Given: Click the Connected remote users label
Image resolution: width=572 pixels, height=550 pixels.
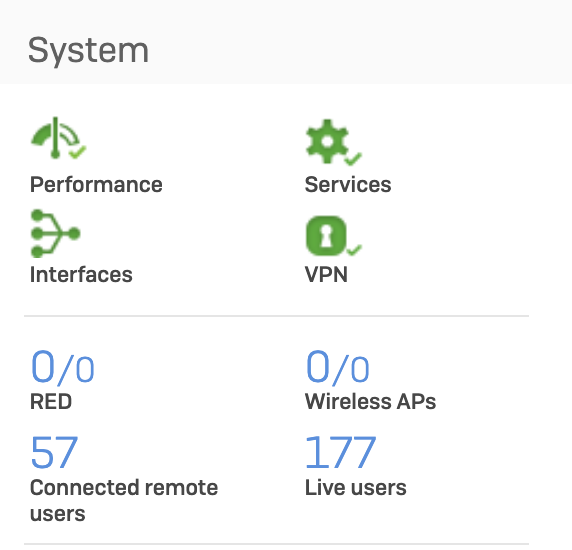Looking at the screenshot, I should pyautogui.click(x=124, y=500).
